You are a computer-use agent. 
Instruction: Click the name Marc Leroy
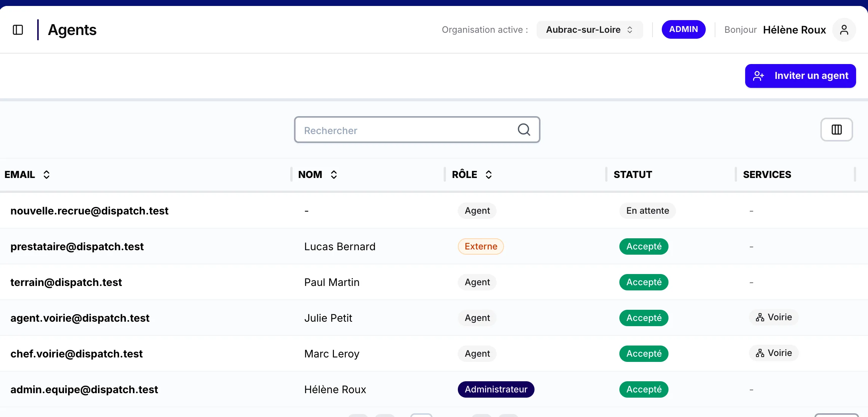tap(332, 354)
